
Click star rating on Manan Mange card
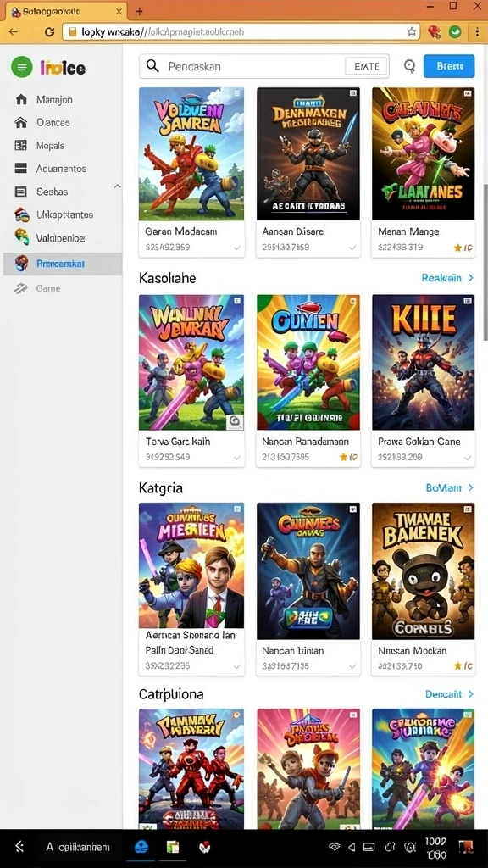(x=463, y=248)
